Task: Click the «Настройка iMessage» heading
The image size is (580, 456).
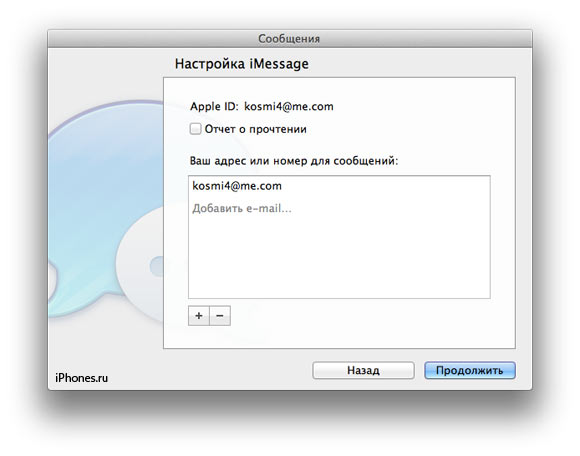Action: click(x=242, y=64)
